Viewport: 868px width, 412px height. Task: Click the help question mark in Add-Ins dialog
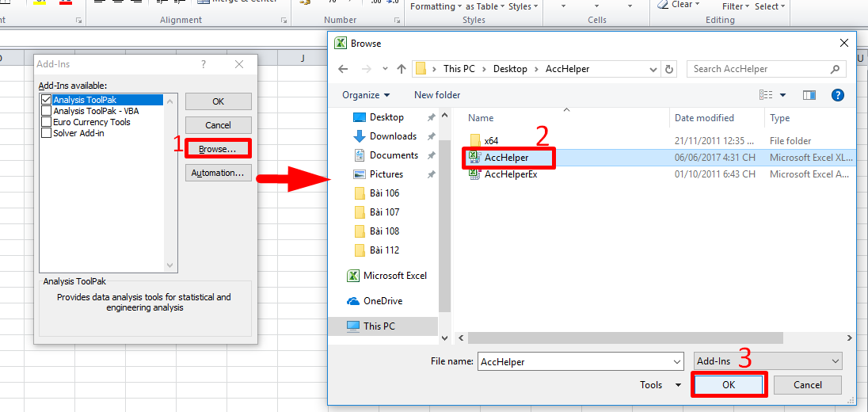pos(204,65)
